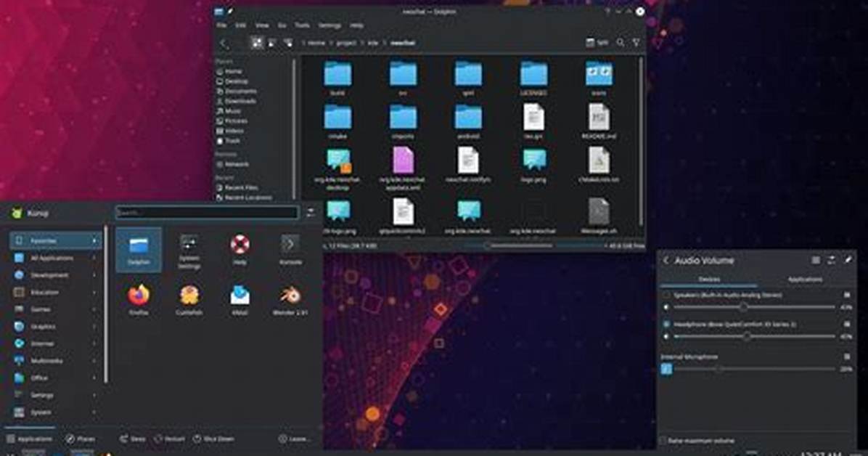Open the Speakers device options menu
868x456 pixels.
(x=847, y=296)
